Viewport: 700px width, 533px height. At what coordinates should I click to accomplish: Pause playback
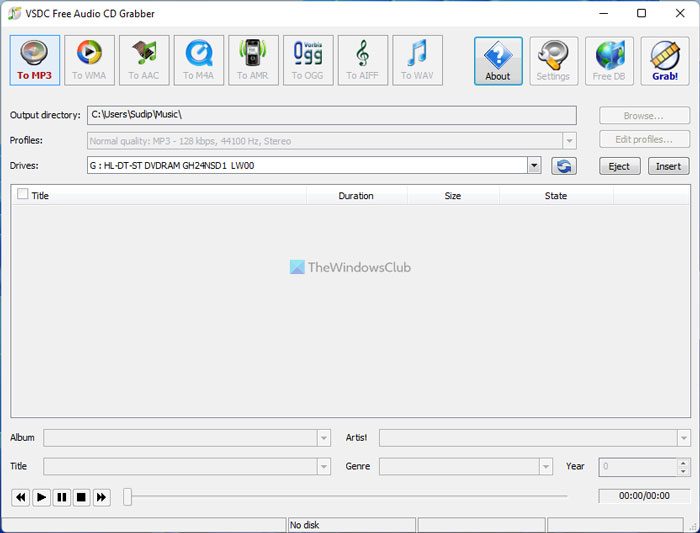coord(62,497)
